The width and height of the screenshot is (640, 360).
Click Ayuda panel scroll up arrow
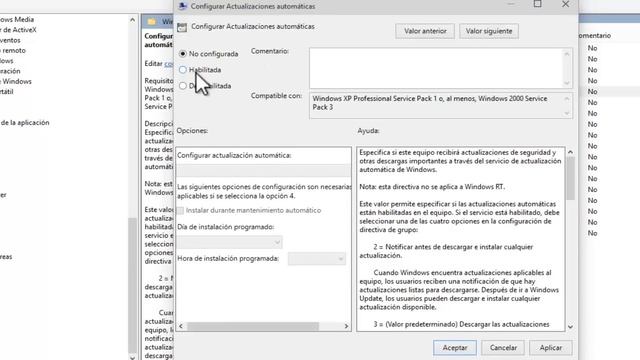pos(570,152)
